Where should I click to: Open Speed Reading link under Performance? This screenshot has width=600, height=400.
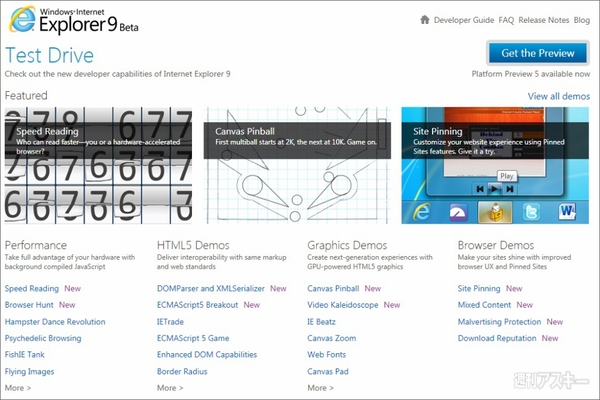[32, 288]
